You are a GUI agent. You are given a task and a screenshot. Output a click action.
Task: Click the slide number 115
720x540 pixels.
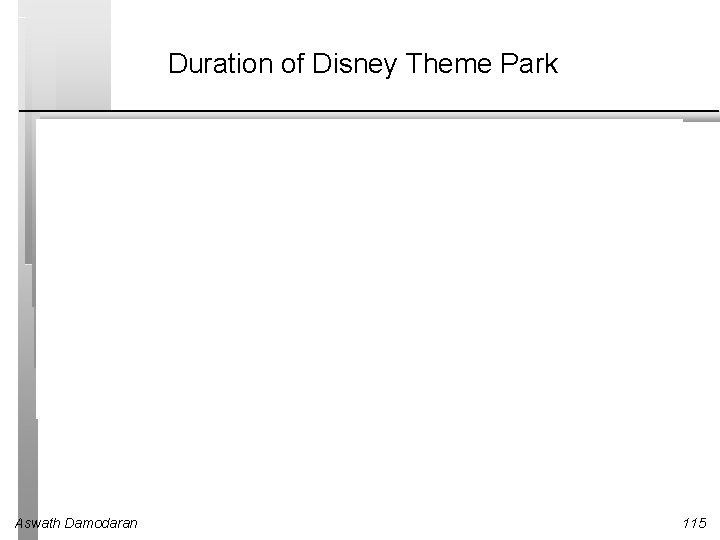tap(694, 523)
